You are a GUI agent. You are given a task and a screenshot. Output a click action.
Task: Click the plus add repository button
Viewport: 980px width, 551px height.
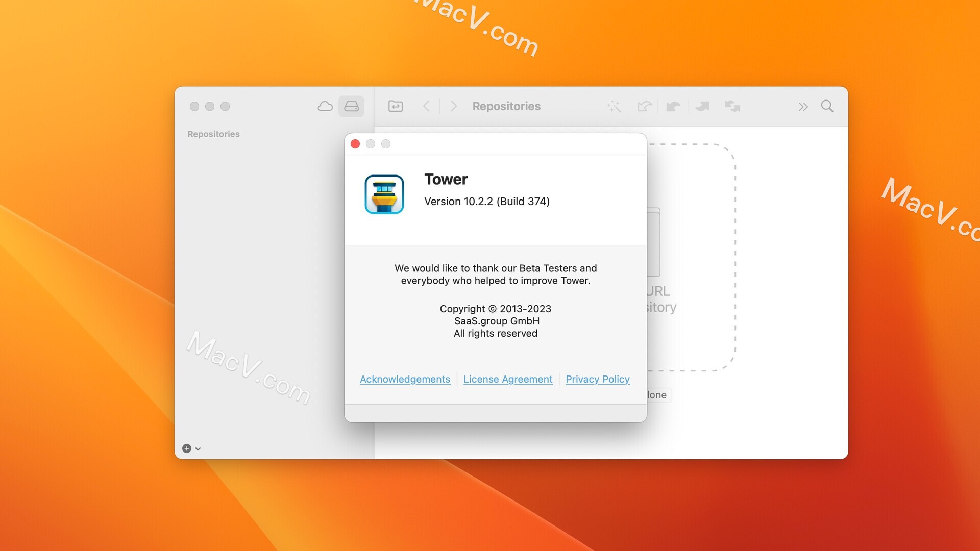tap(187, 448)
